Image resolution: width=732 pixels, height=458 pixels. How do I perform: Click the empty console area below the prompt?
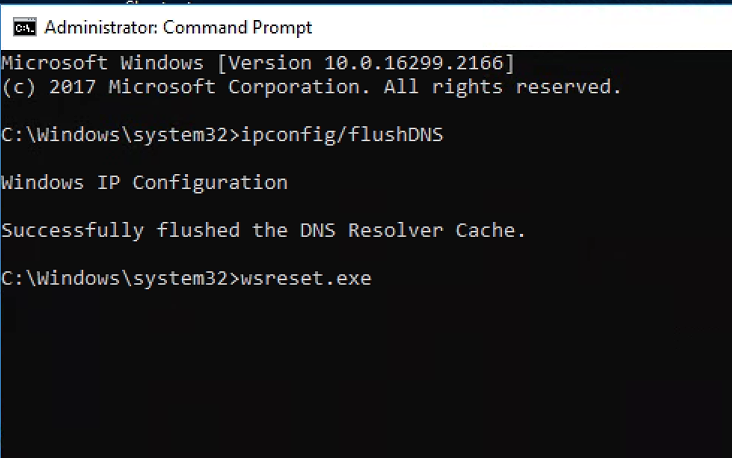pos(366,380)
